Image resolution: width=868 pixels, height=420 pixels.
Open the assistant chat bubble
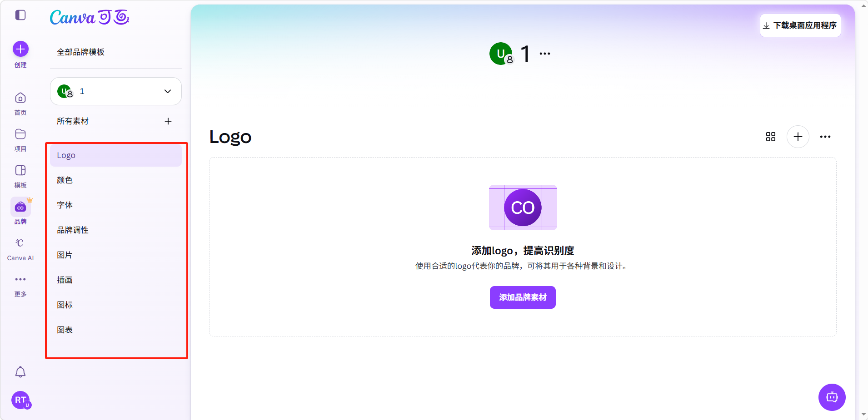tap(832, 397)
